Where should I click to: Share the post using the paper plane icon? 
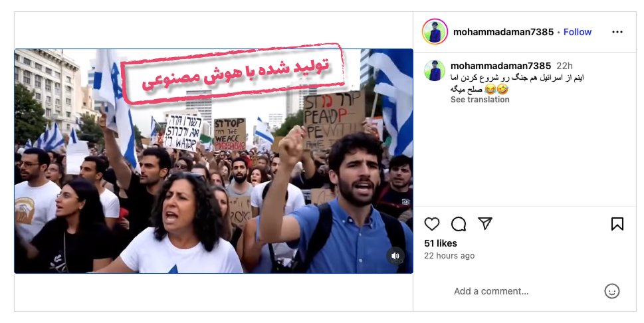click(x=485, y=223)
